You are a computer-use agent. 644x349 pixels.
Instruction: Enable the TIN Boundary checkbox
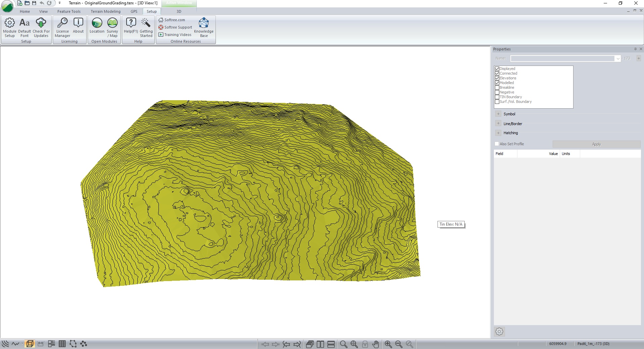pyautogui.click(x=497, y=97)
